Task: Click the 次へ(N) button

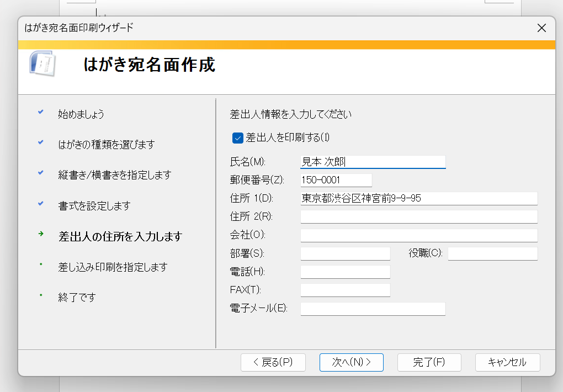Action: pyautogui.click(x=351, y=362)
